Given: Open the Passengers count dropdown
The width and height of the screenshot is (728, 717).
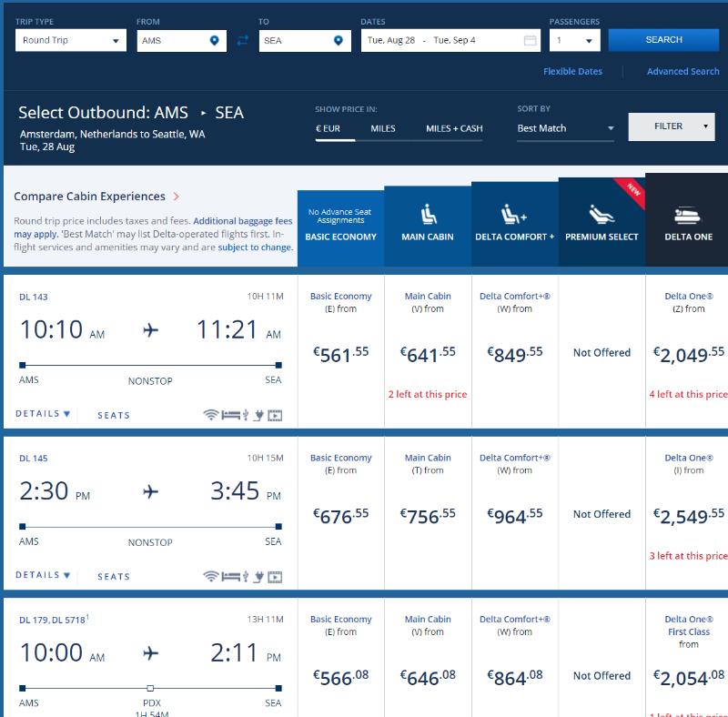Looking at the screenshot, I should 574,40.
